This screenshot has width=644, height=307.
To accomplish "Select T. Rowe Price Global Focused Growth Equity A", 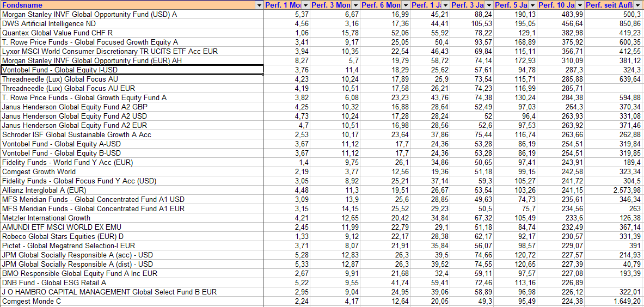I will tap(132, 42).
